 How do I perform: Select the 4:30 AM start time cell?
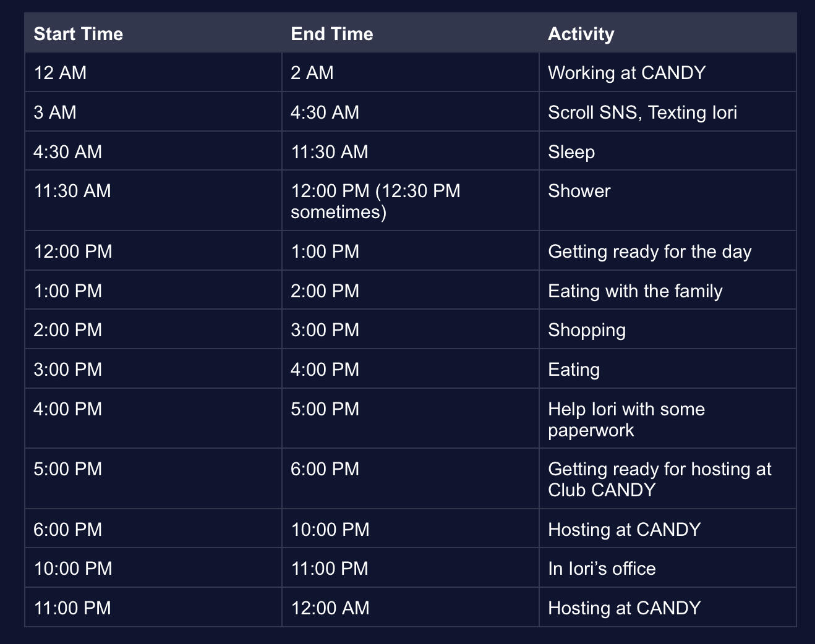click(x=68, y=152)
